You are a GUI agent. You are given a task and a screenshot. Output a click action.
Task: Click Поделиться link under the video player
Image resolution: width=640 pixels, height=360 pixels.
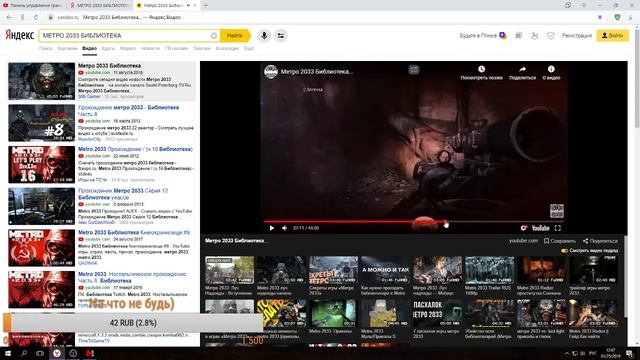point(600,241)
